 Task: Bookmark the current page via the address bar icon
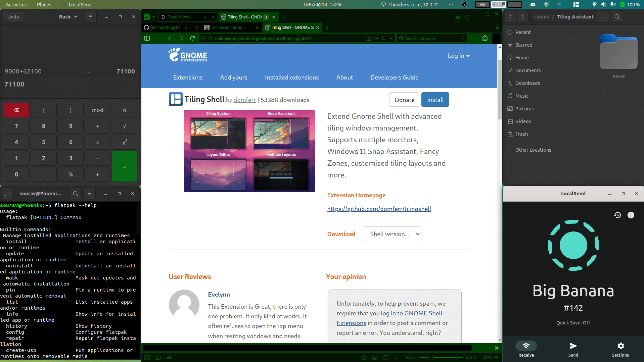[x=384, y=38]
